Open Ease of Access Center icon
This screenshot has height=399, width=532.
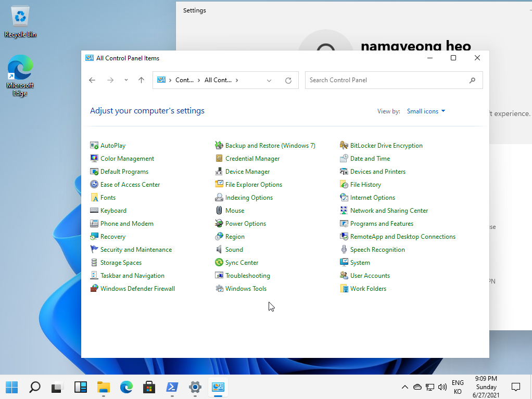pos(94,185)
